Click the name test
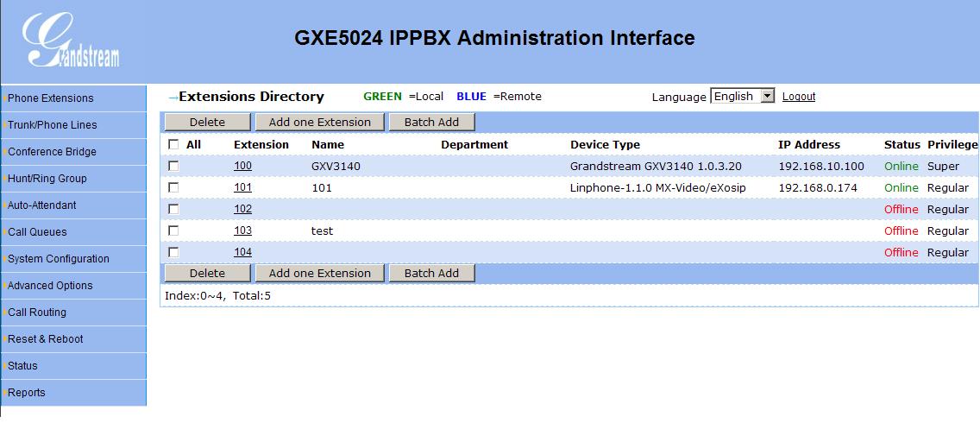 (x=323, y=230)
